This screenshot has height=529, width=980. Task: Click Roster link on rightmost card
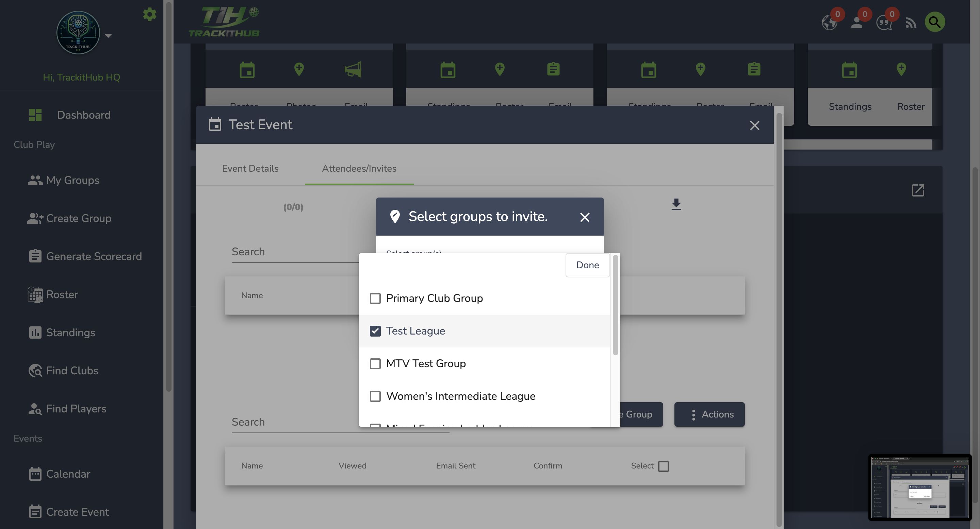coord(910,106)
